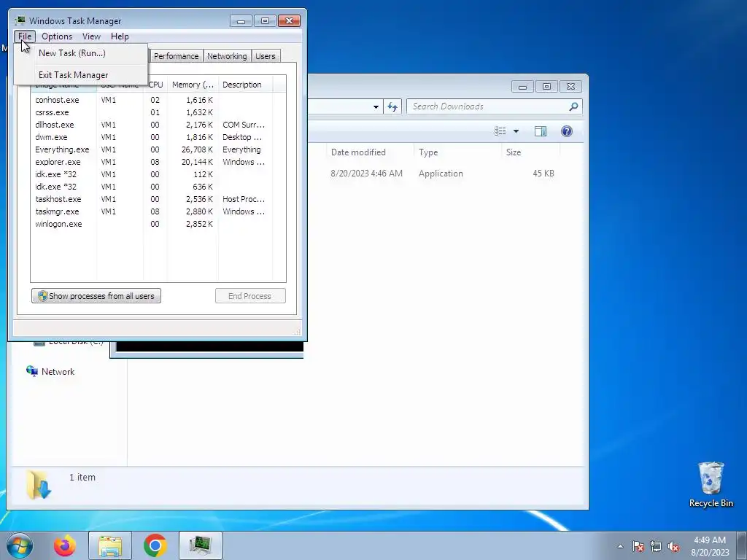This screenshot has height=560, width=747.
Task: Open the Help menu in Task Manager
Action: tap(120, 36)
